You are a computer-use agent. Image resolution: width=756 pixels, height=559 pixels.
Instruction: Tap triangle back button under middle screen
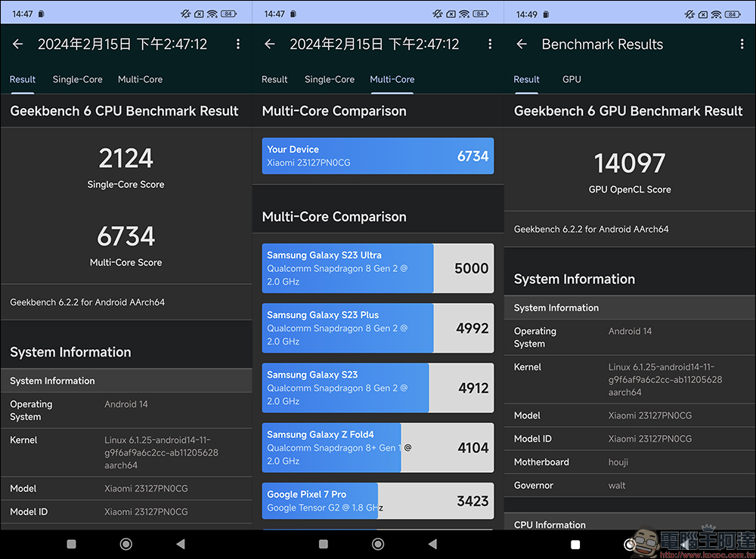433,544
